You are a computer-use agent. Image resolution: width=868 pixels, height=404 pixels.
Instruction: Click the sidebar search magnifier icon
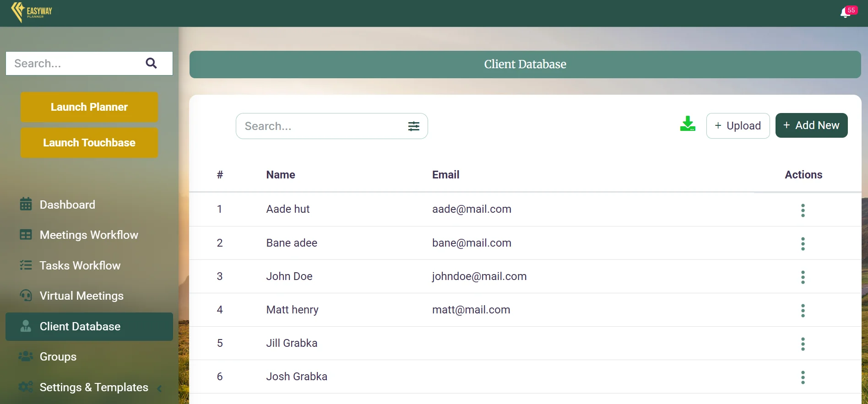click(151, 63)
